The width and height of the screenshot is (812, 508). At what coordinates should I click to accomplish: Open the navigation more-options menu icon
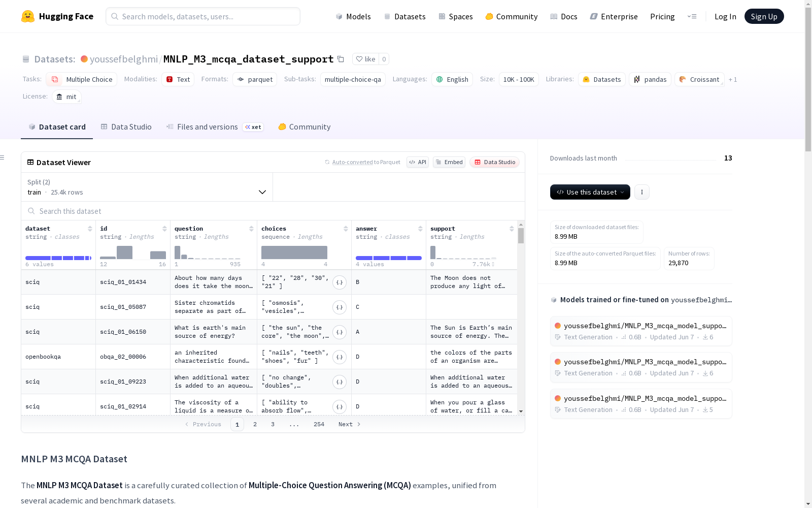(x=692, y=16)
